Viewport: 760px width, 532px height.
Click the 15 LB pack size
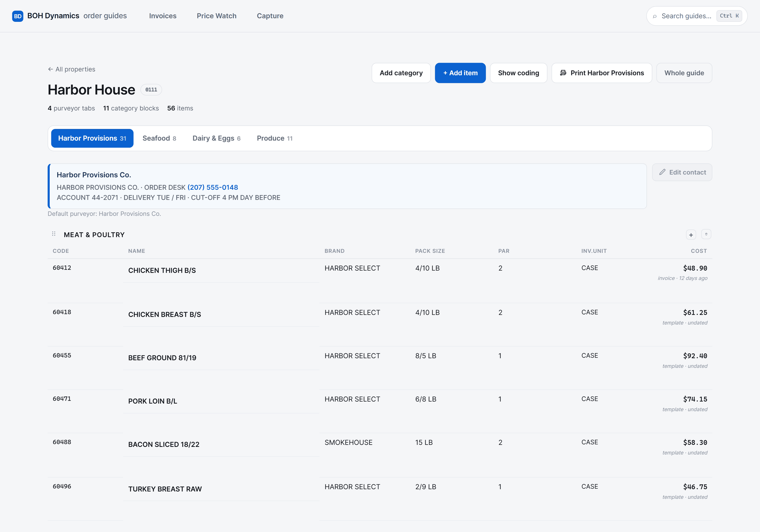point(424,443)
